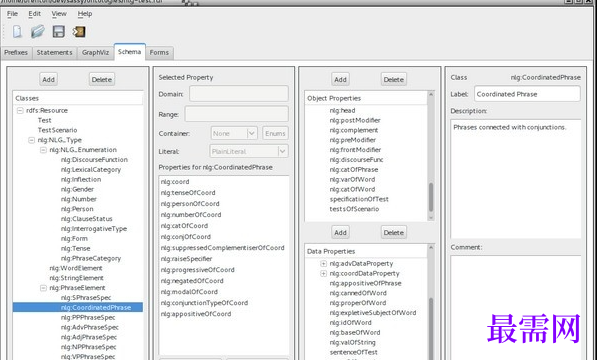Select highlighted nlg:CoordinatedPhrase class
The width and height of the screenshot is (599, 360).
point(78,308)
